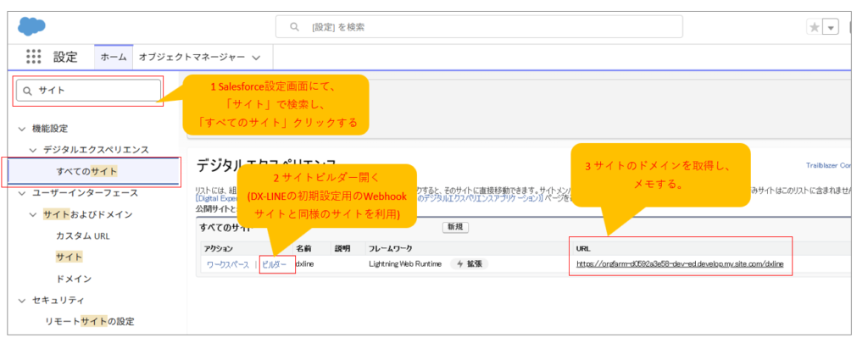Open リモートサイトの設定 in the sidebar
868x343 pixels.
(89, 322)
